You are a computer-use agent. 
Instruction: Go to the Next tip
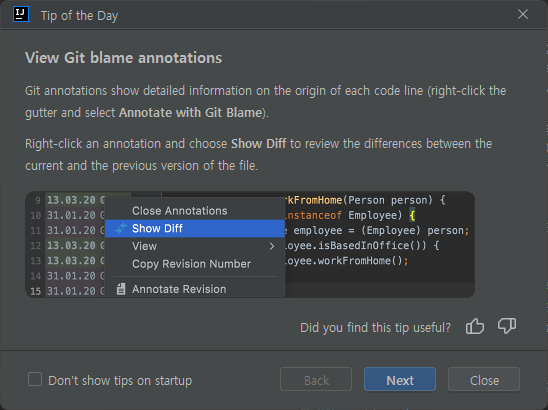click(400, 380)
